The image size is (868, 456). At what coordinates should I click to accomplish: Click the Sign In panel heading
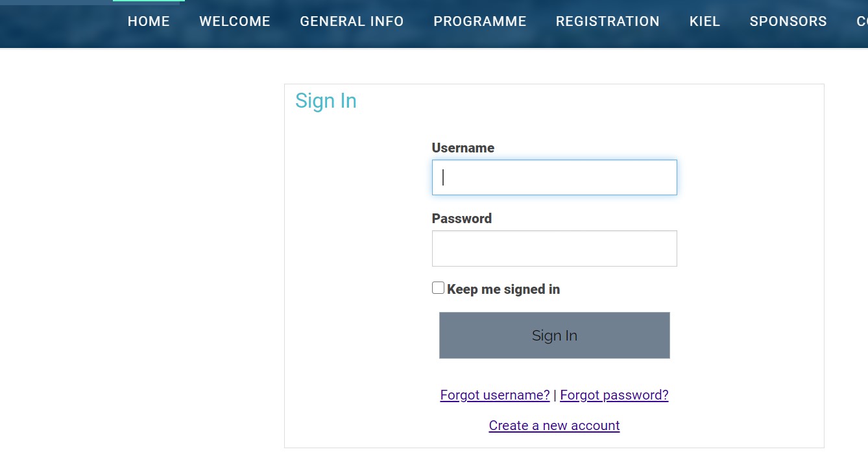tap(326, 101)
